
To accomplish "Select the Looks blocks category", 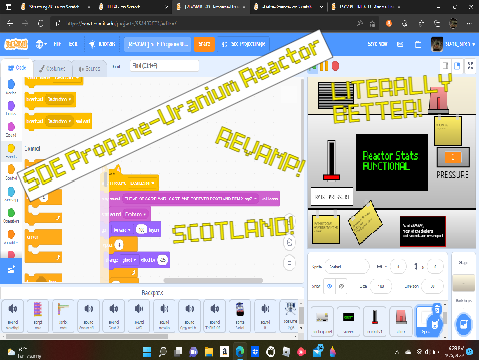I will pyautogui.click(x=11, y=108).
